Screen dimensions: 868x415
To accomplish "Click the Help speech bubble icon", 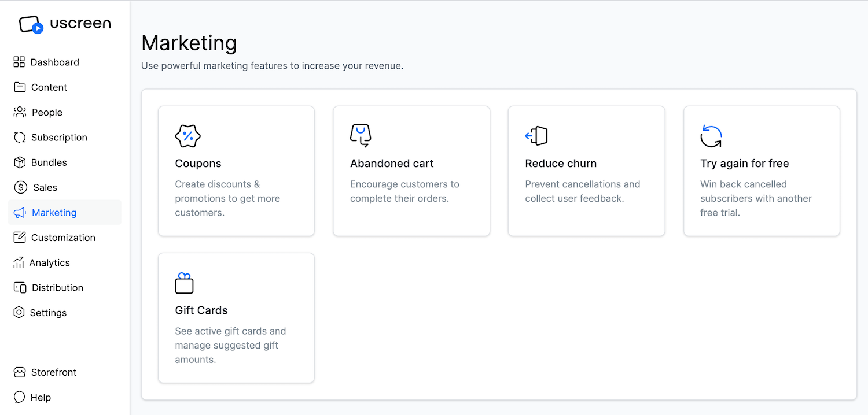I will point(19,397).
